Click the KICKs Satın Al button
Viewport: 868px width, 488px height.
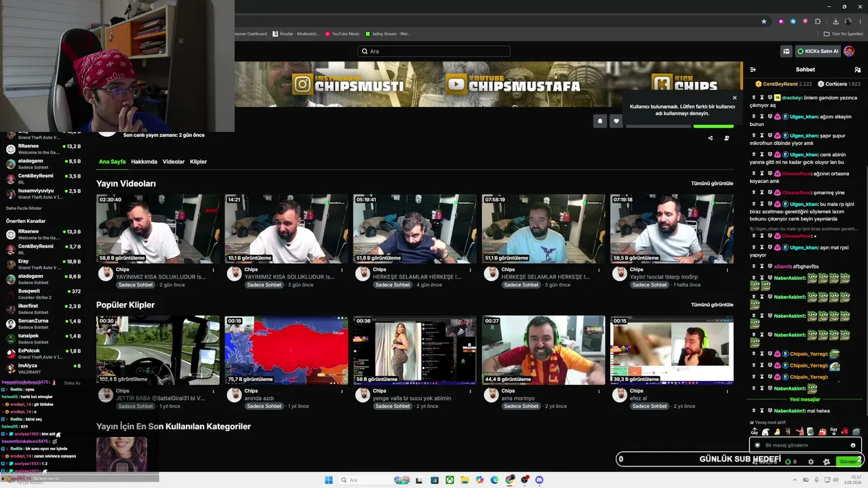[x=818, y=51]
